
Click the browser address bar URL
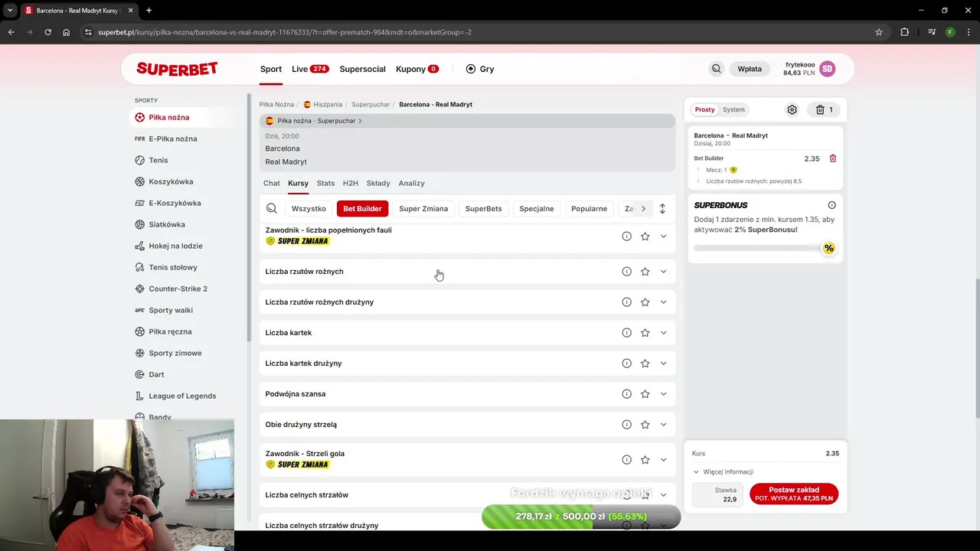[x=285, y=32]
